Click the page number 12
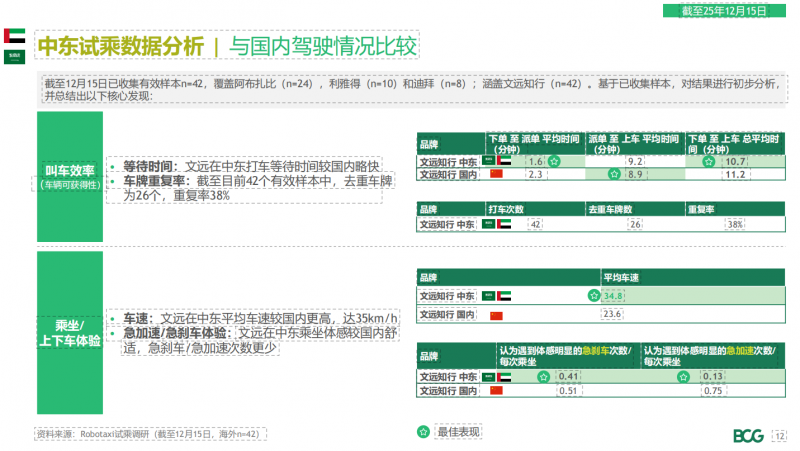Viewport: 800px width, 451px height. point(781,435)
